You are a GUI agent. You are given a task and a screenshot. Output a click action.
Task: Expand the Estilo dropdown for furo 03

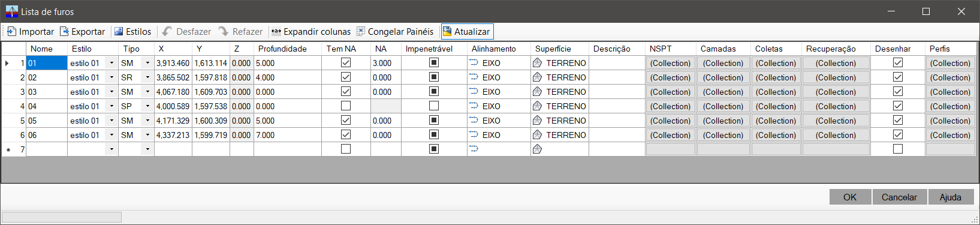coord(111,92)
